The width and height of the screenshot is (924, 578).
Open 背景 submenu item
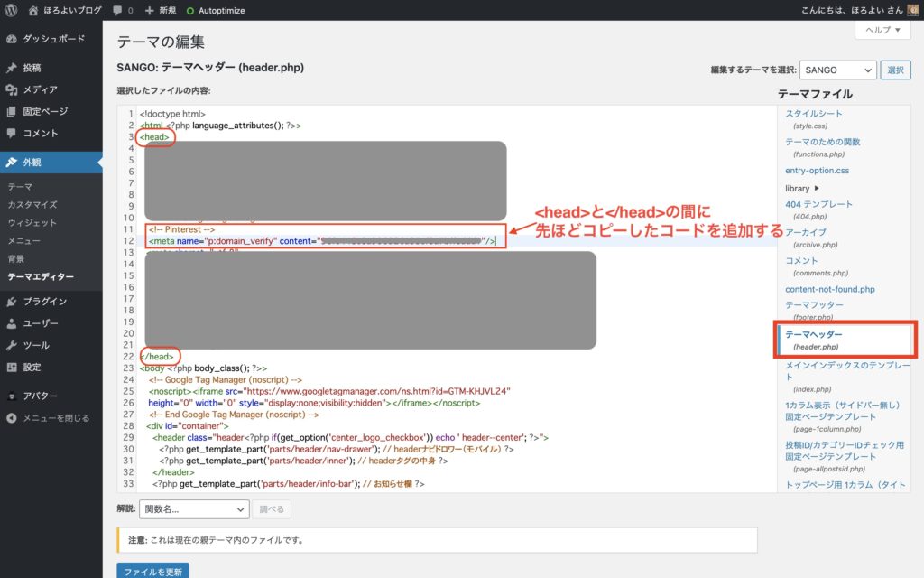[x=16, y=259]
